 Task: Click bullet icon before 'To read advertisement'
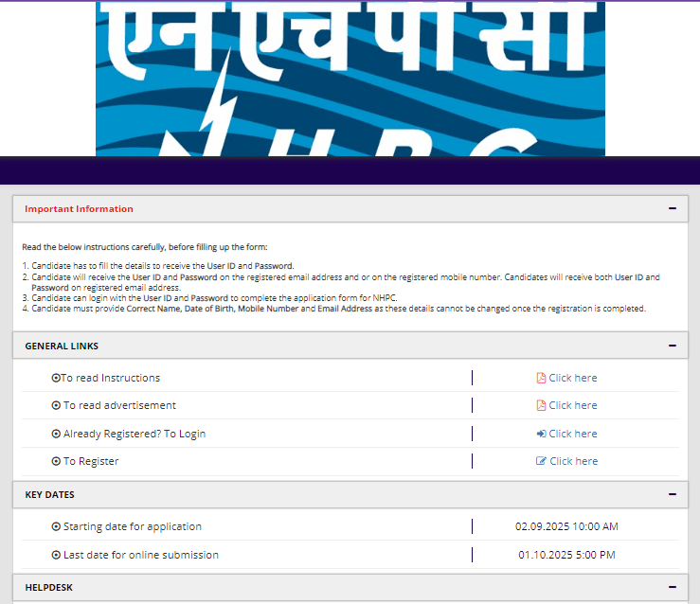coord(56,405)
